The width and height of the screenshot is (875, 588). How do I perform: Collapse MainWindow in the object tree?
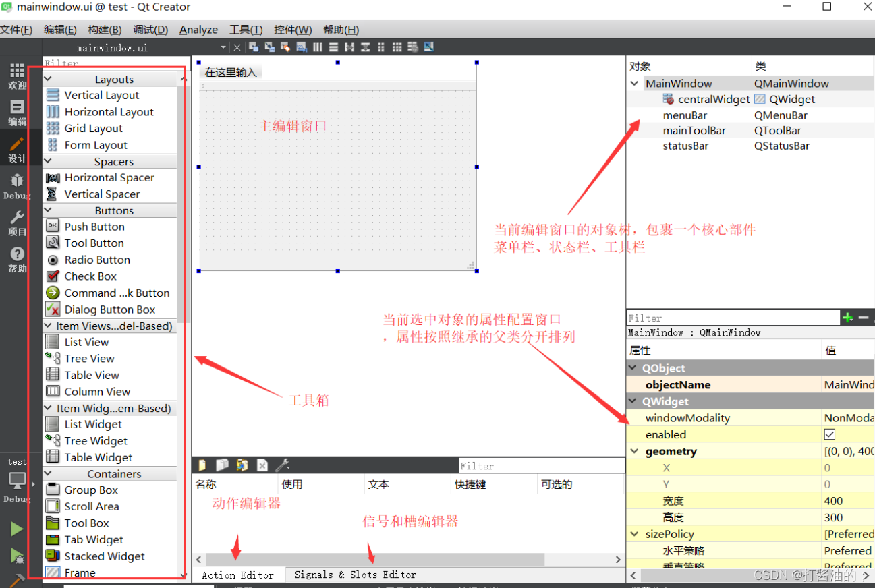[633, 83]
